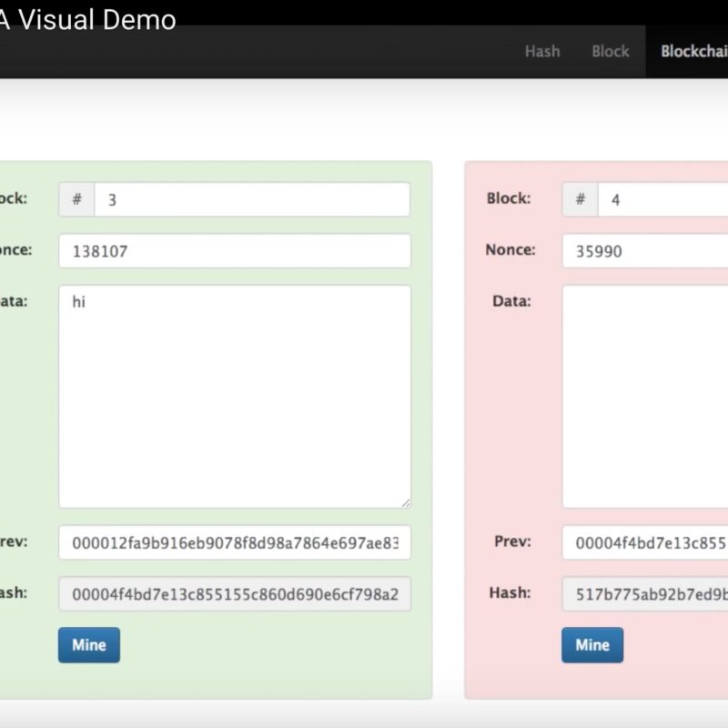Select the Prev field starting with 000012fa9b
Viewport: 728px width, 728px height.
(x=234, y=543)
